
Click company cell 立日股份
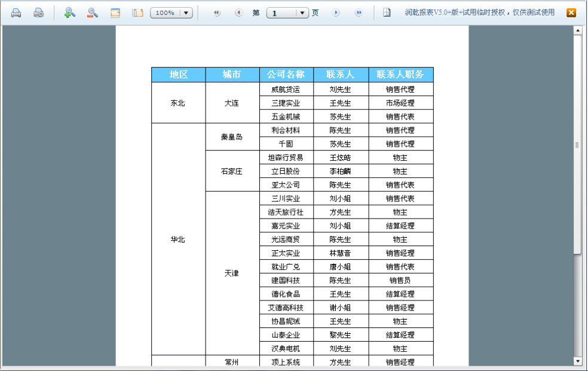[x=286, y=171]
